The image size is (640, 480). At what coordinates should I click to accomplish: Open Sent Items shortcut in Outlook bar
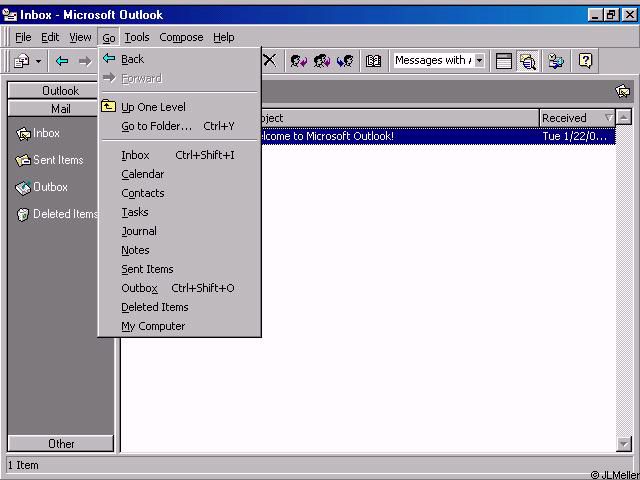(x=49, y=160)
